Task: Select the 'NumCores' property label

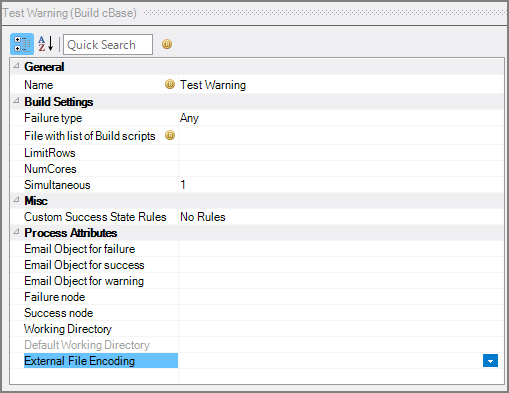Action: point(50,169)
